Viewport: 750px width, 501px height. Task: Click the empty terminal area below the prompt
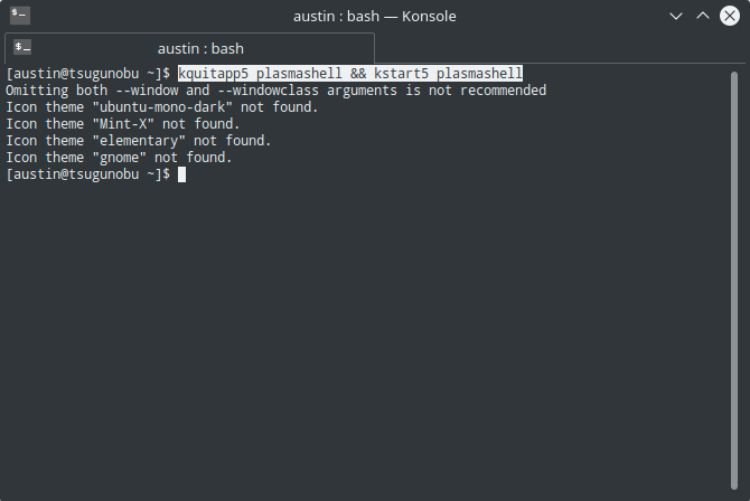pos(364,335)
